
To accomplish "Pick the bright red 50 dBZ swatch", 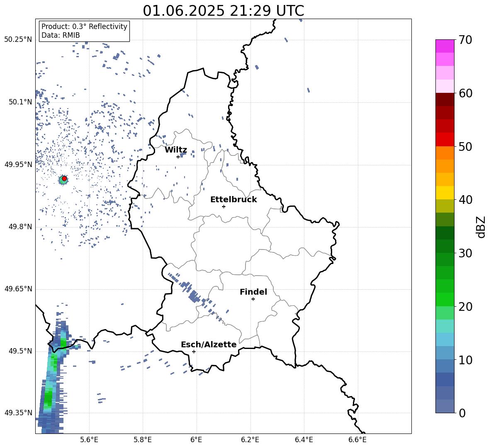I will click(x=445, y=140).
